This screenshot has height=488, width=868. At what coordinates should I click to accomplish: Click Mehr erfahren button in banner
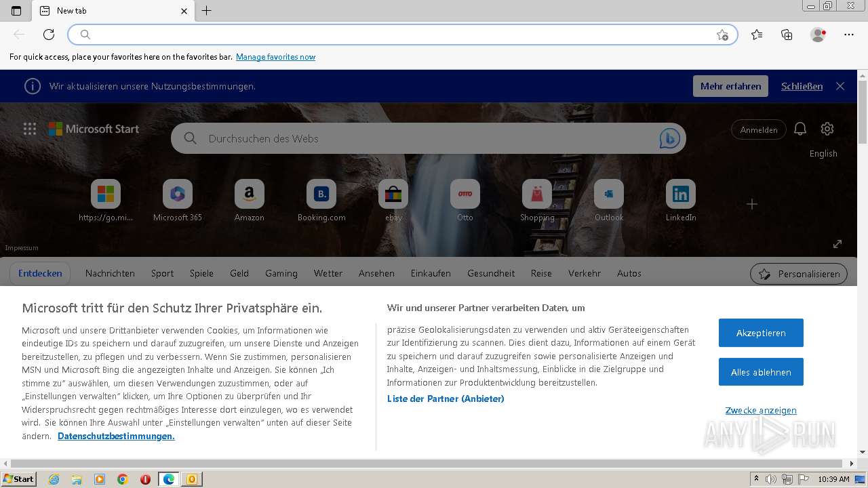730,86
